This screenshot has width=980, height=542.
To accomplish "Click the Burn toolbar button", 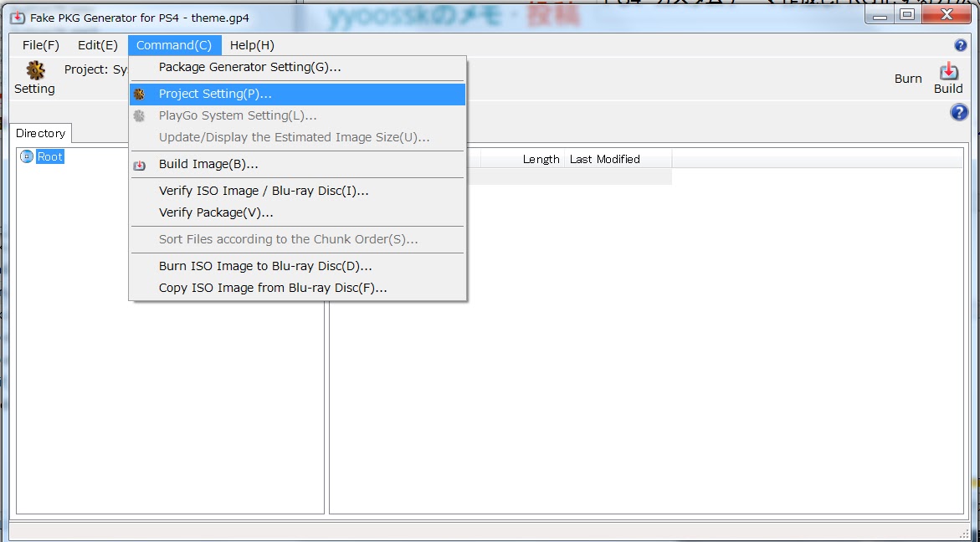I will tap(908, 79).
